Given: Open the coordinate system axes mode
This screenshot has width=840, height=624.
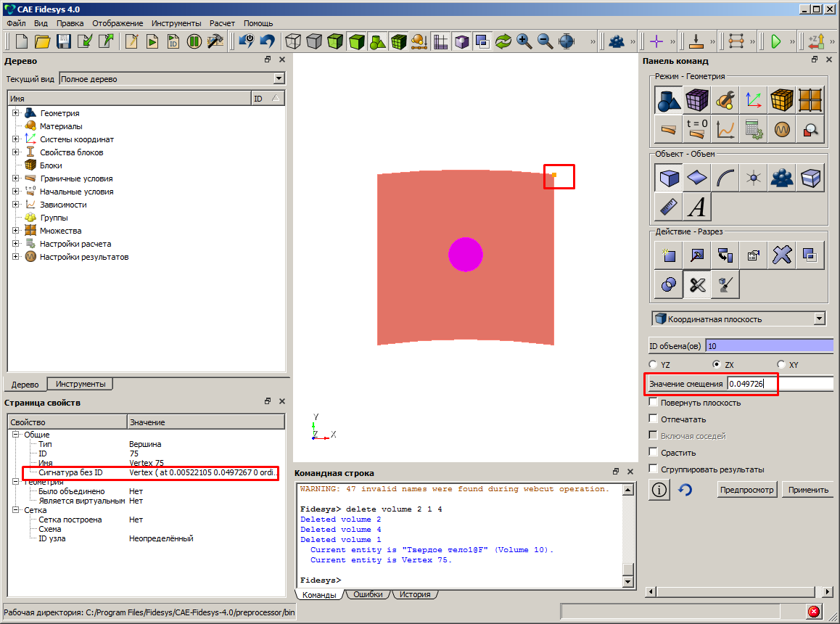Looking at the screenshot, I should 754,100.
